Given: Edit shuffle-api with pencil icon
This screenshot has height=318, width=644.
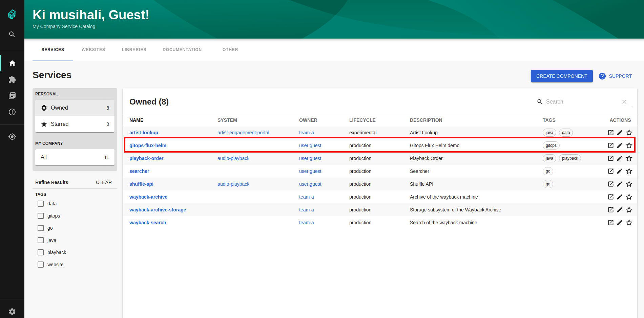Looking at the screenshot, I should click(620, 184).
